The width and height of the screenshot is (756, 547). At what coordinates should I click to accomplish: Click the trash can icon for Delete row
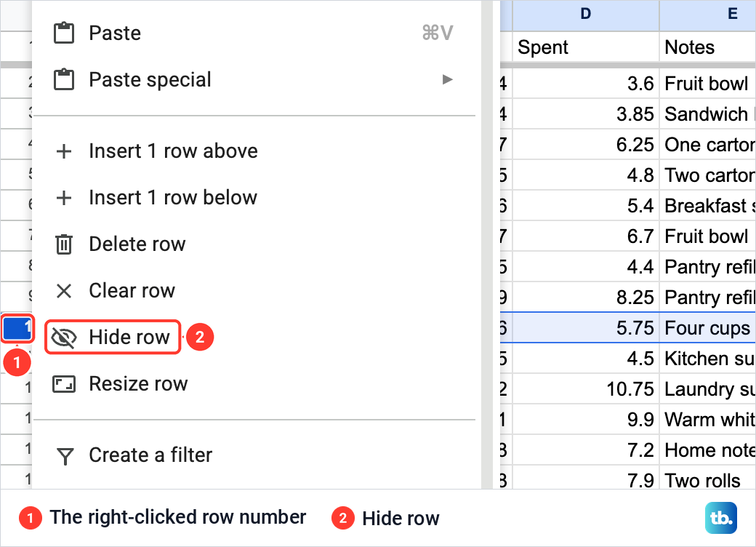64,244
